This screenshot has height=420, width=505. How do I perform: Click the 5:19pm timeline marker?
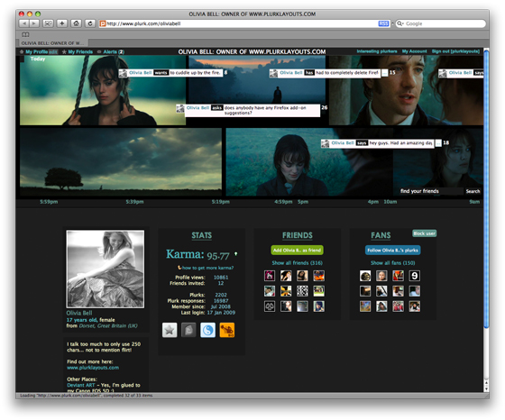221,202
